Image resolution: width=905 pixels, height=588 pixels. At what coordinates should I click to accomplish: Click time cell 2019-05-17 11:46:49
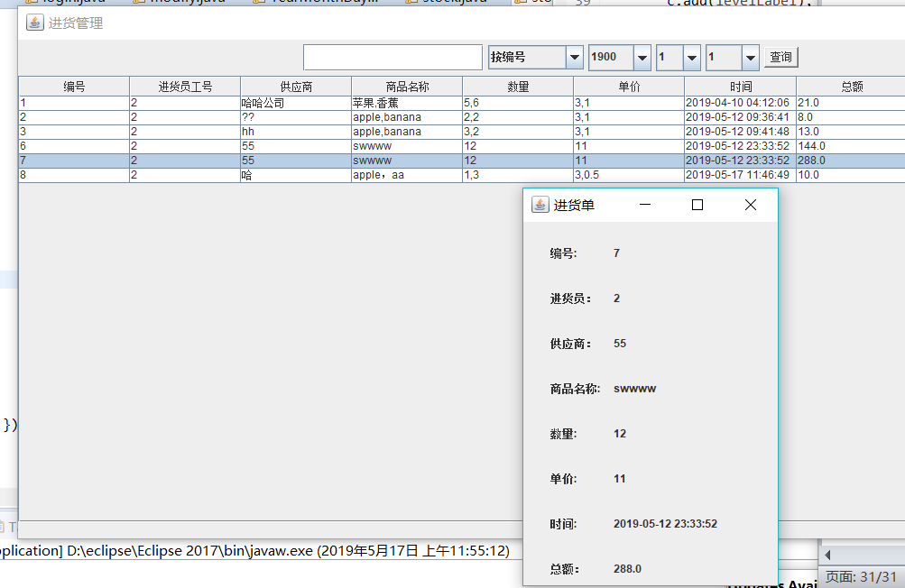point(741,175)
